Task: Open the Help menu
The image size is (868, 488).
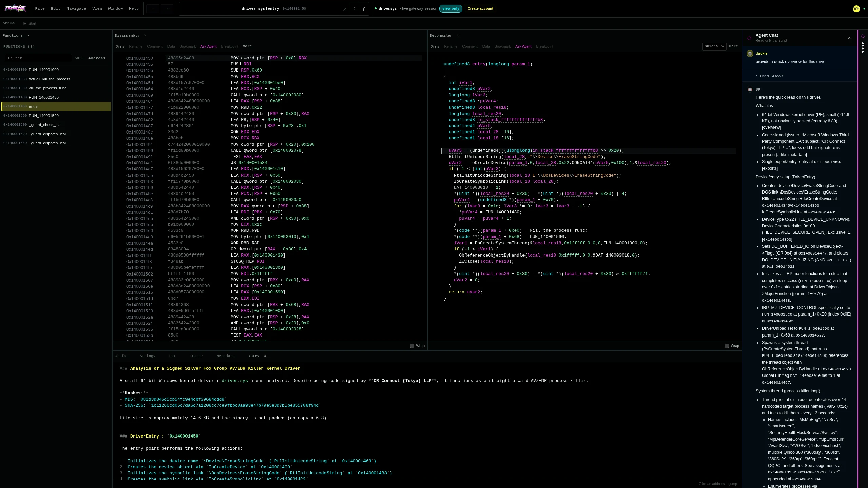Action: click(x=134, y=9)
